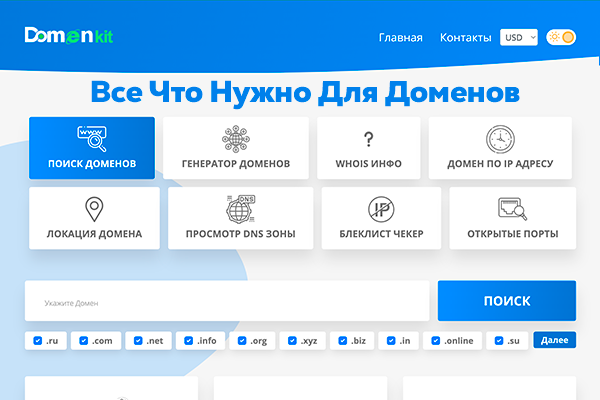Click the www magnifier domain search icon
This screenshot has height=400, width=600.
[x=92, y=139]
